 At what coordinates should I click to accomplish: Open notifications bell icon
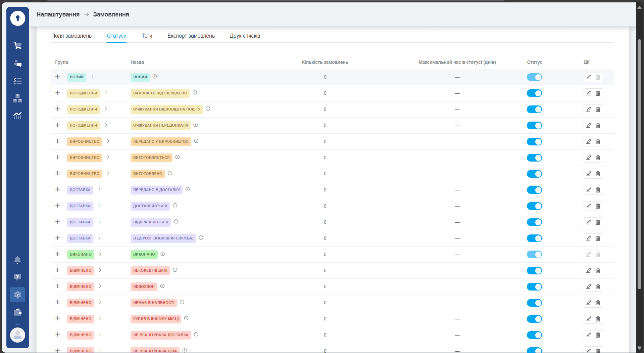tap(17, 260)
